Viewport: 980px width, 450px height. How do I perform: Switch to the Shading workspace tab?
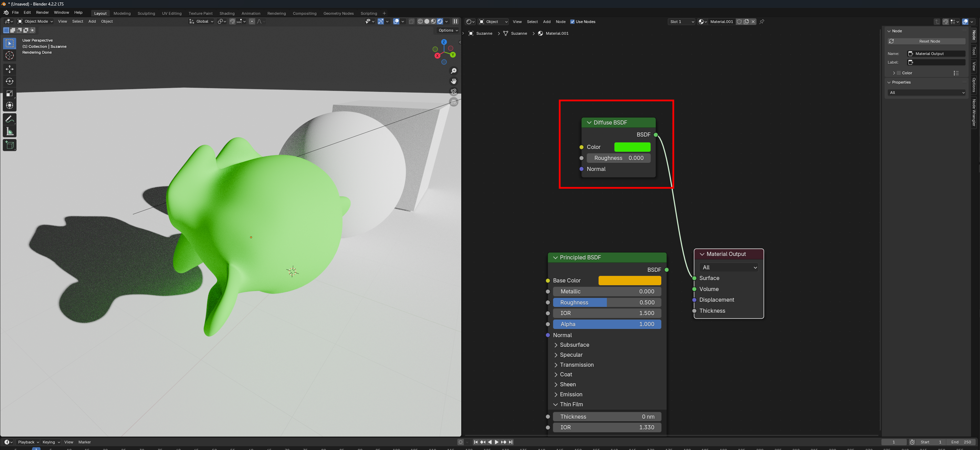coord(227,13)
